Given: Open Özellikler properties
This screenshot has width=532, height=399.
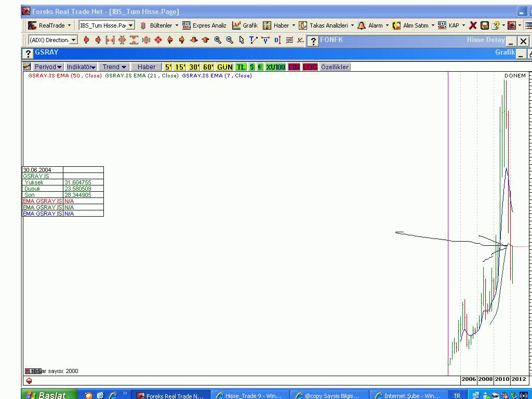Looking at the screenshot, I should pyautogui.click(x=335, y=67).
